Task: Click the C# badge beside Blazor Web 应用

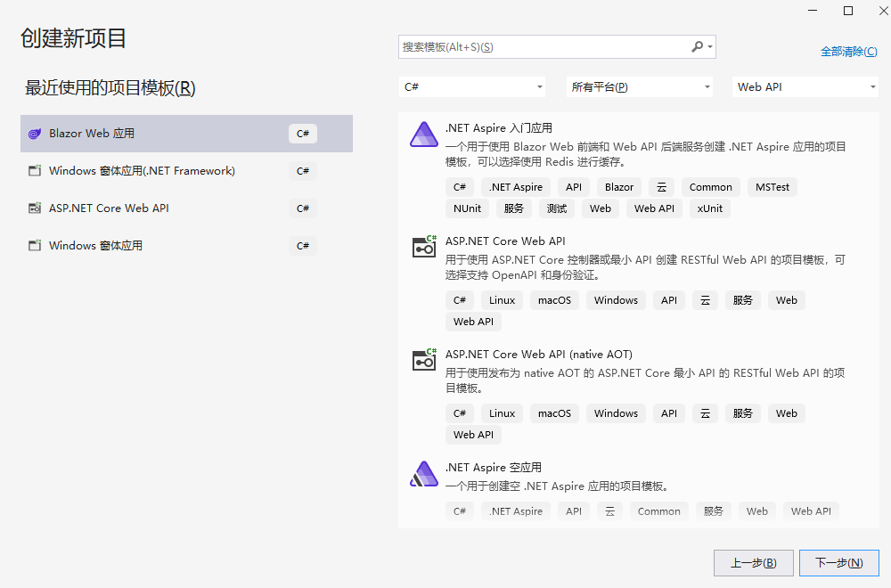Action: (x=303, y=134)
